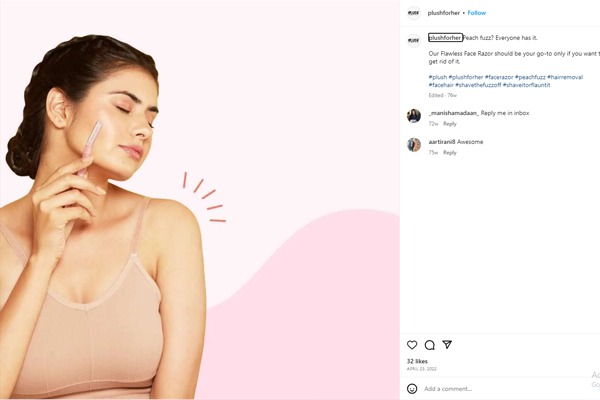Click the face razor post image
Image resolution: width=600 pixels, height=400 pixels.
click(x=200, y=200)
